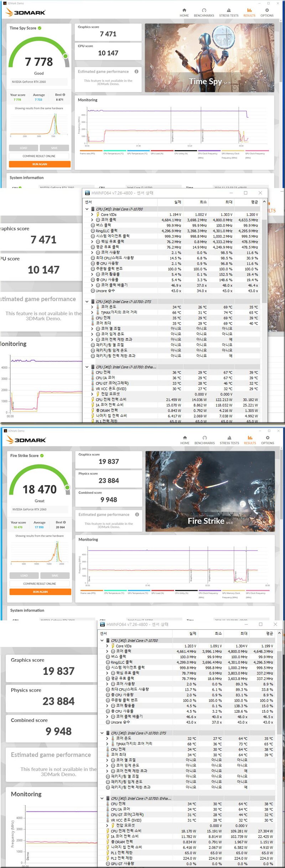The height and width of the screenshot is (868, 285).
Task: Click the green validation check beside Time Spy Score
Action: (x=40, y=28)
